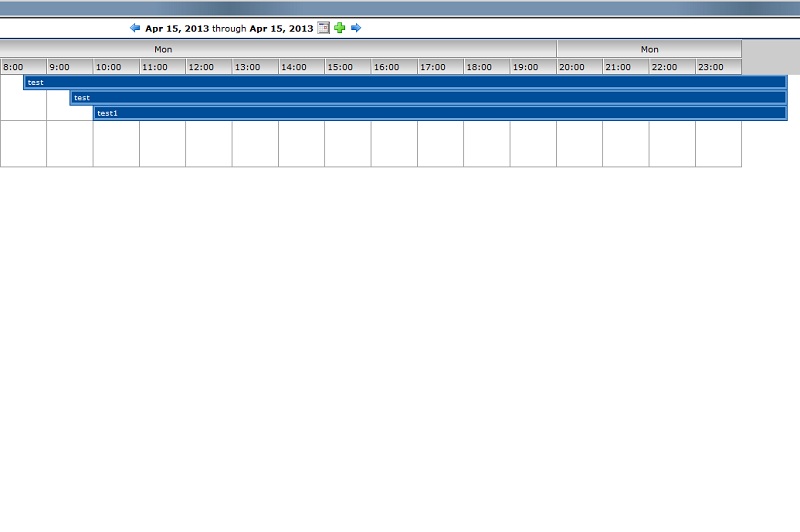Select the start date Apr 15, 2013

(x=177, y=29)
